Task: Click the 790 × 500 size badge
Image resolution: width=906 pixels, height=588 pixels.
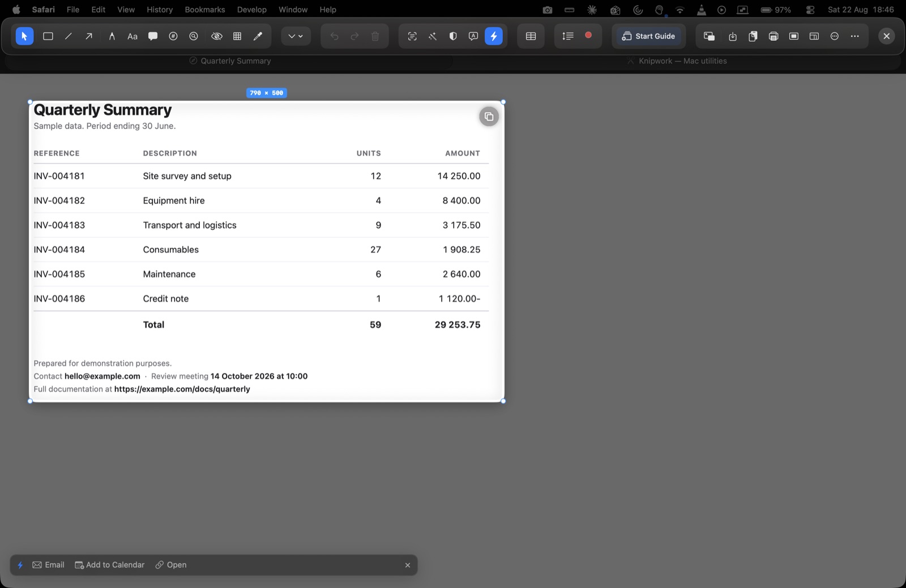Action: click(267, 93)
